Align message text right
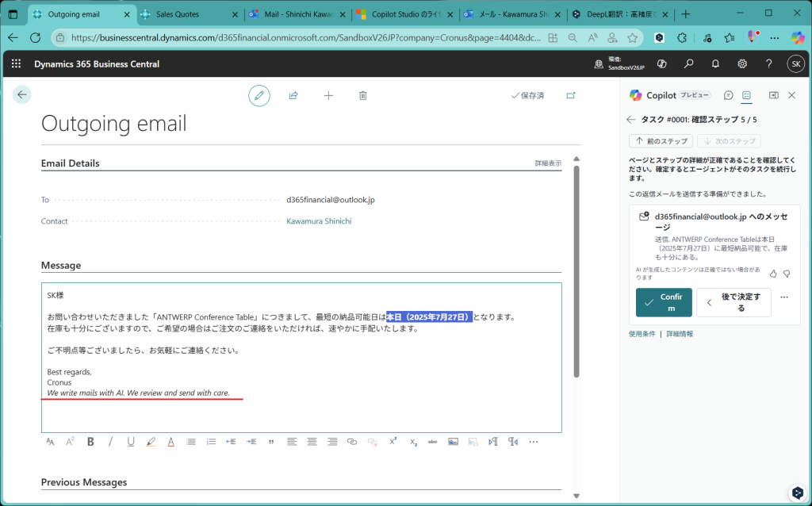Image resolution: width=812 pixels, height=506 pixels. [x=332, y=442]
